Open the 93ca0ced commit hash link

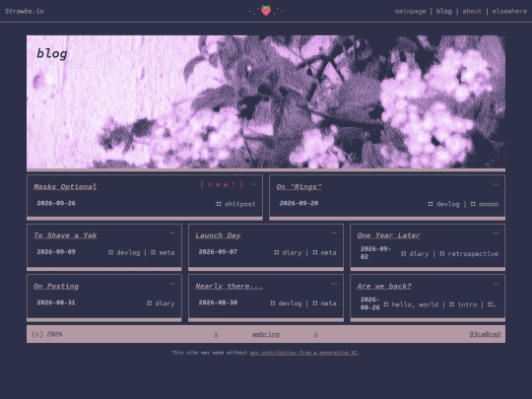click(x=485, y=334)
